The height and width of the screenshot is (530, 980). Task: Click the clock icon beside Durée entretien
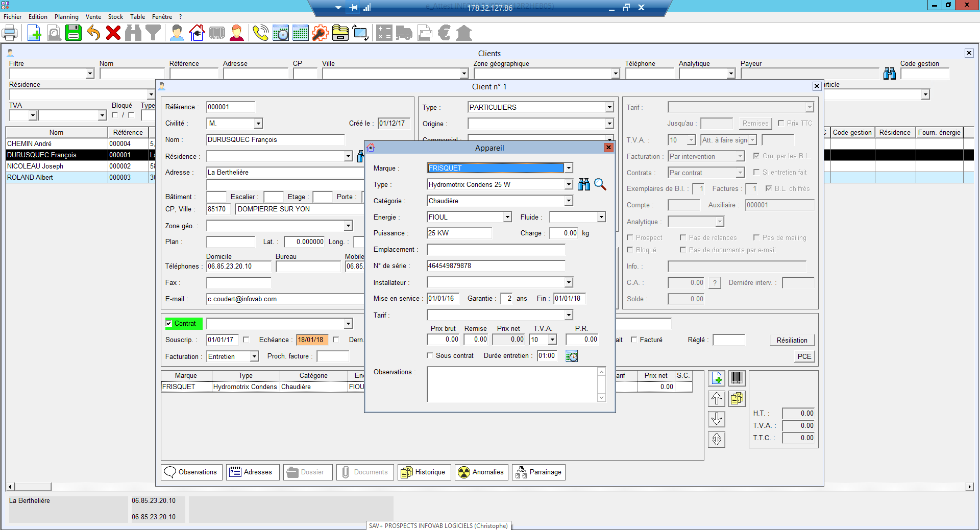click(x=572, y=356)
